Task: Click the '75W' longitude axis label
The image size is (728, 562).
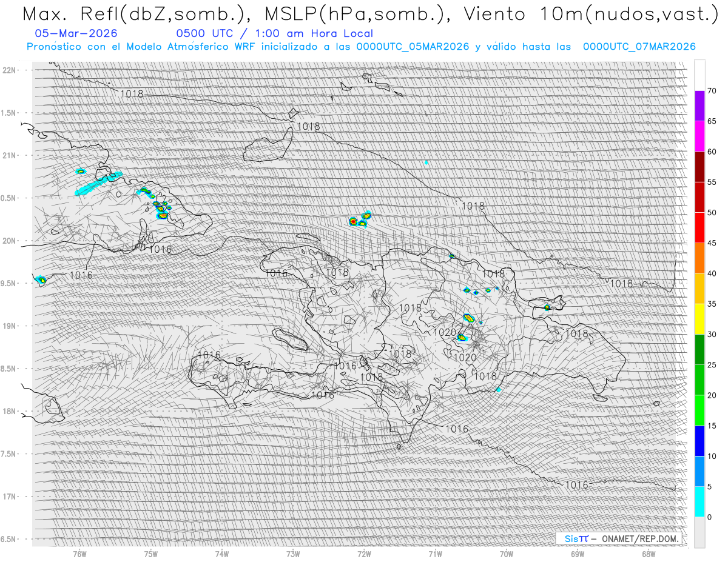Action: tap(150, 554)
